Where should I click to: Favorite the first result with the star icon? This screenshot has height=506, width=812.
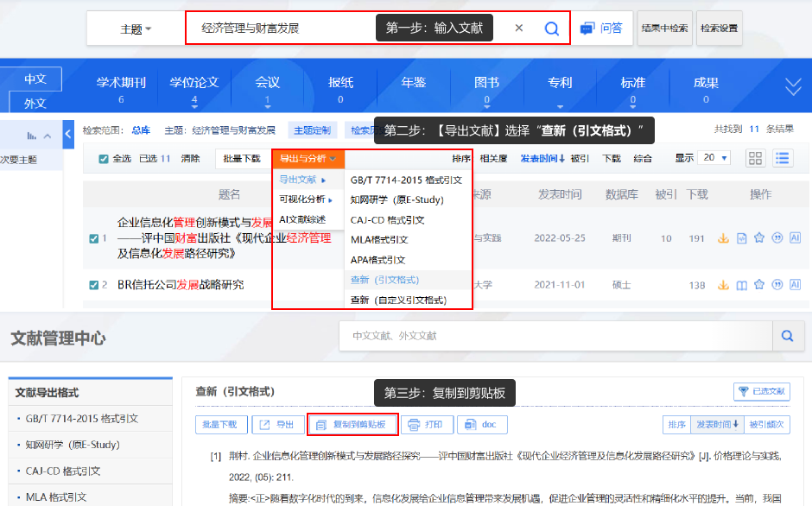coord(759,238)
